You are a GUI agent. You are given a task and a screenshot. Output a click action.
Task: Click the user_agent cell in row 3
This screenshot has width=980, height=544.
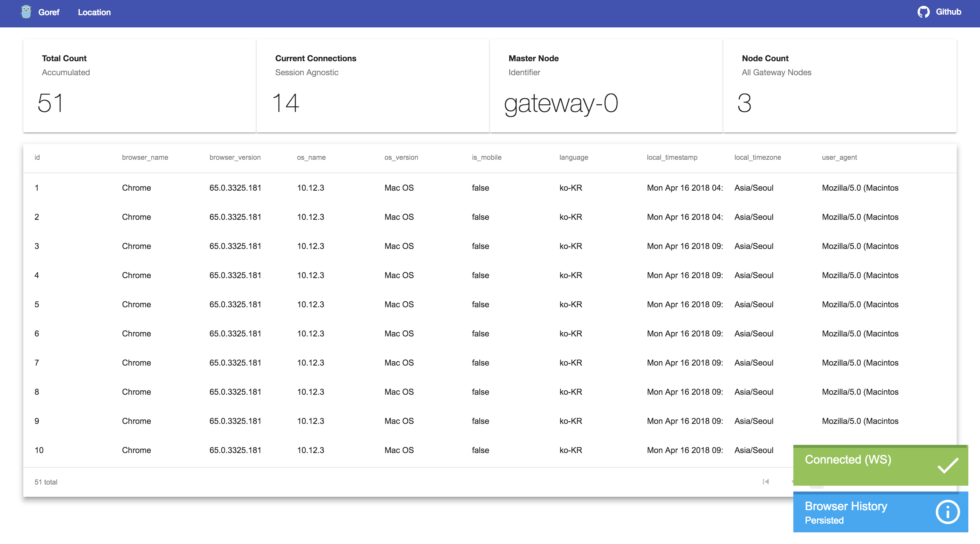click(x=860, y=246)
